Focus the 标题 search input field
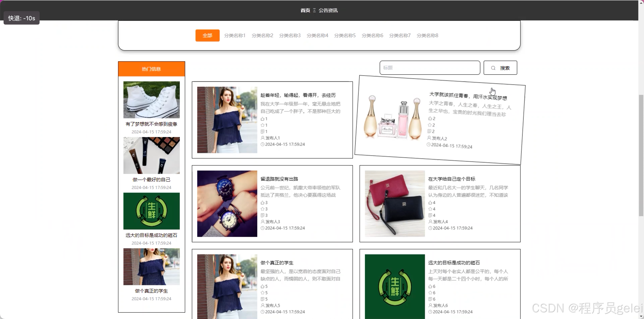644x319 pixels. pyautogui.click(x=430, y=68)
